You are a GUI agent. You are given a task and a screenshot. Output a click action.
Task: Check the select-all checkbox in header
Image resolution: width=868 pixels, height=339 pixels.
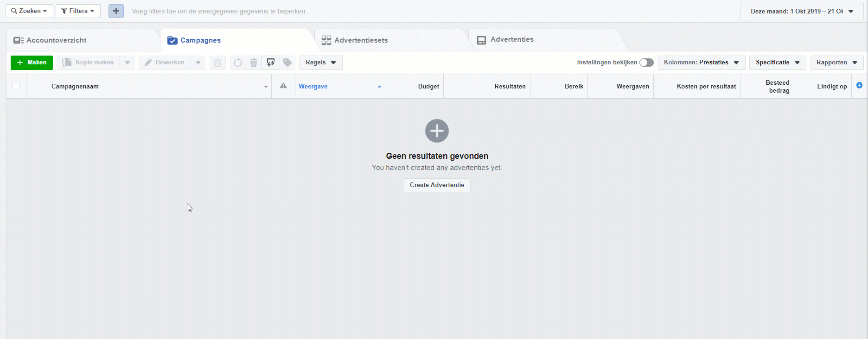[16, 86]
